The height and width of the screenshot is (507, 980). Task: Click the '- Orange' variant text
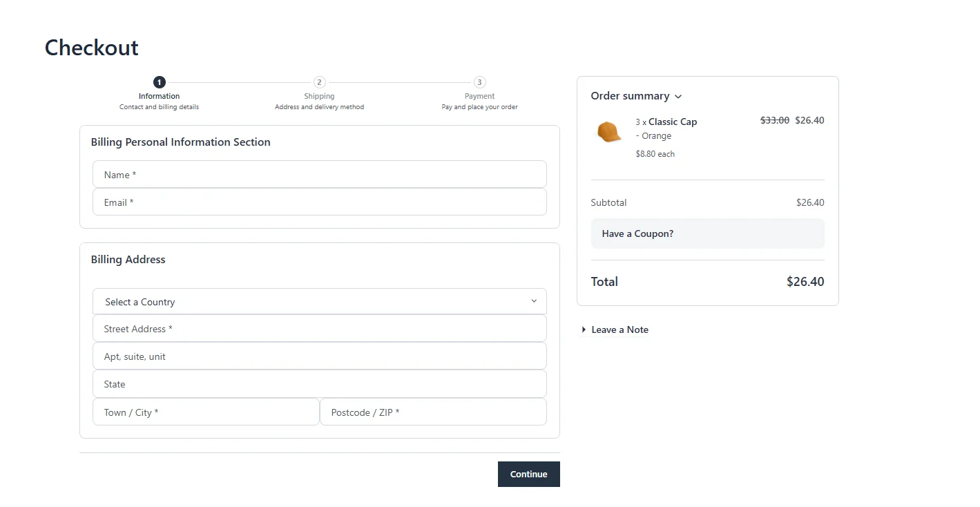(x=653, y=136)
